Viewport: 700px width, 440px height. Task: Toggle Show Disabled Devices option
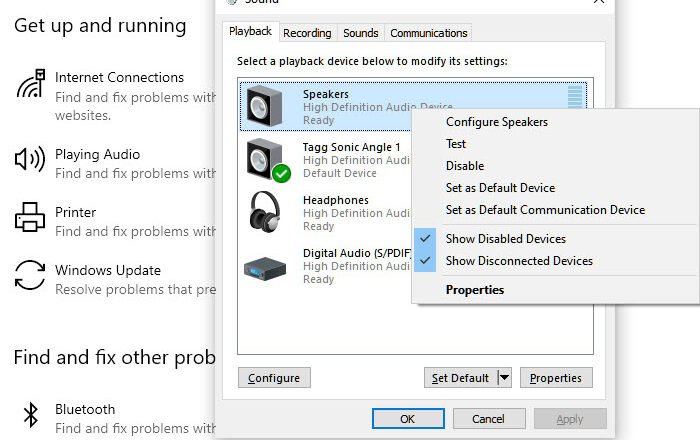coord(505,239)
